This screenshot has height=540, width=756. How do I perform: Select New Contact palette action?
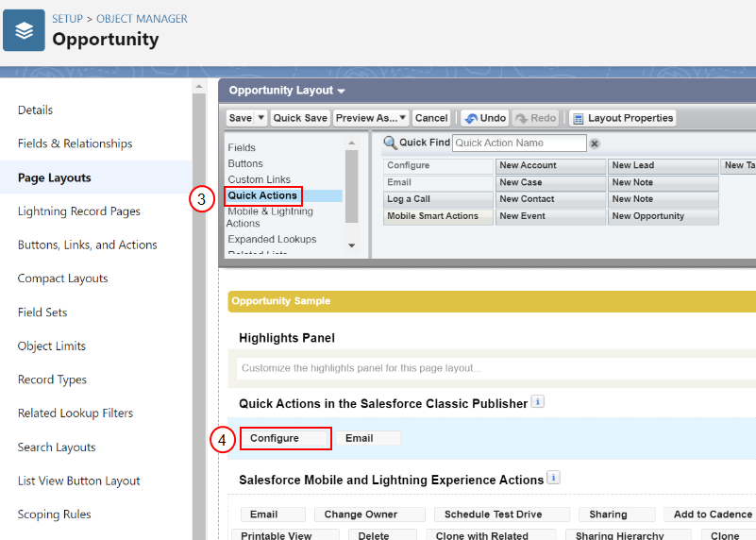click(550, 199)
